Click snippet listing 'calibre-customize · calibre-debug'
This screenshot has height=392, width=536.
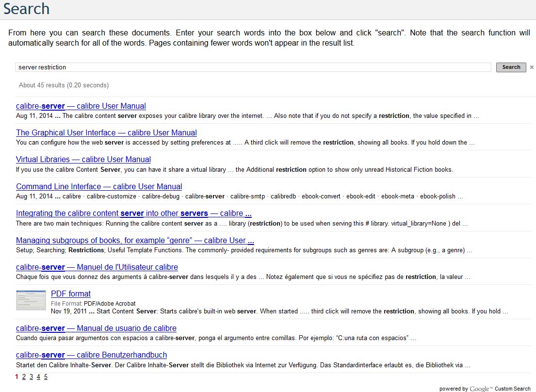tap(239, 196)
